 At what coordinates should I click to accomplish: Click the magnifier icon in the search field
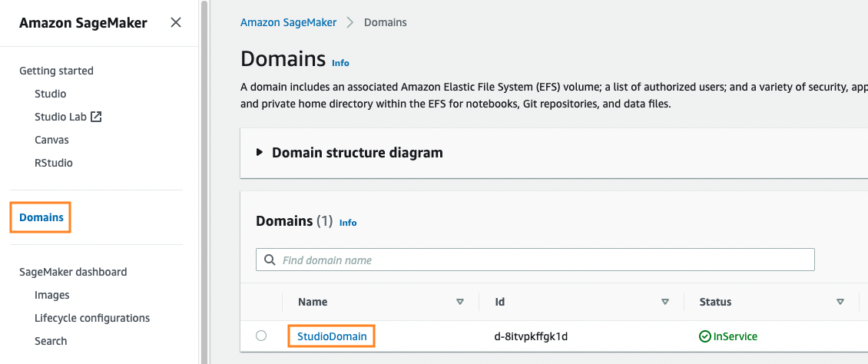point(270,260)
